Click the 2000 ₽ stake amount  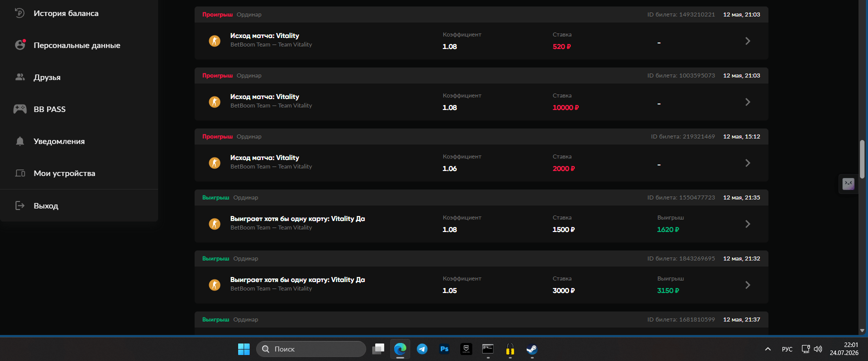(x=564, y=168)
